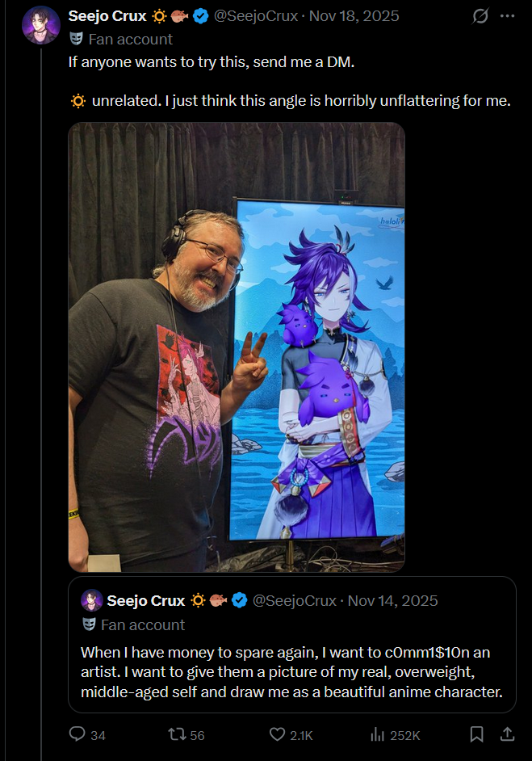Click the blue verified badge on main post
The width and height of the screenshot is (532, 761).
coord(201,16)
